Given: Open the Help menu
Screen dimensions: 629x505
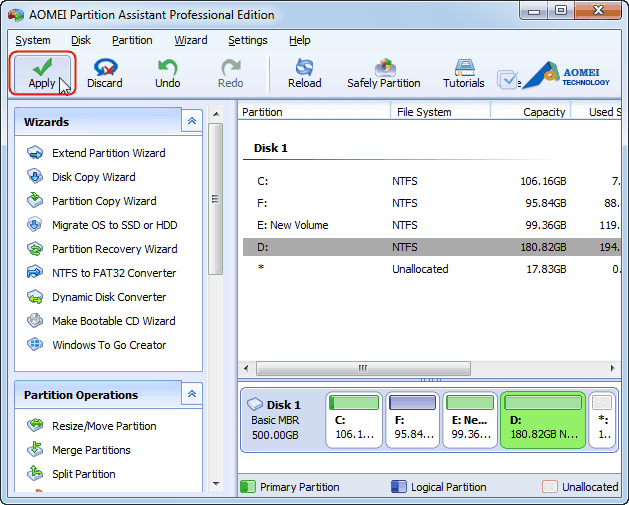Looking at the screenshot, I should coord(300,41).
